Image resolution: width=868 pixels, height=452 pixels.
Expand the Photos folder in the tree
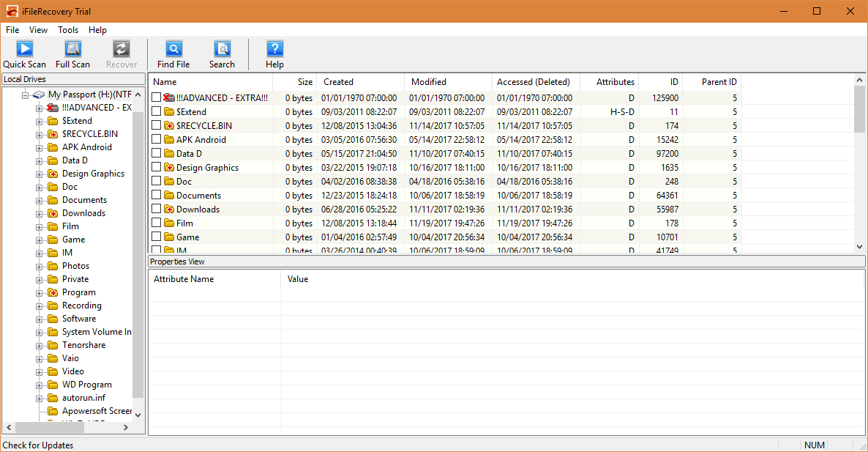[40, 266]
